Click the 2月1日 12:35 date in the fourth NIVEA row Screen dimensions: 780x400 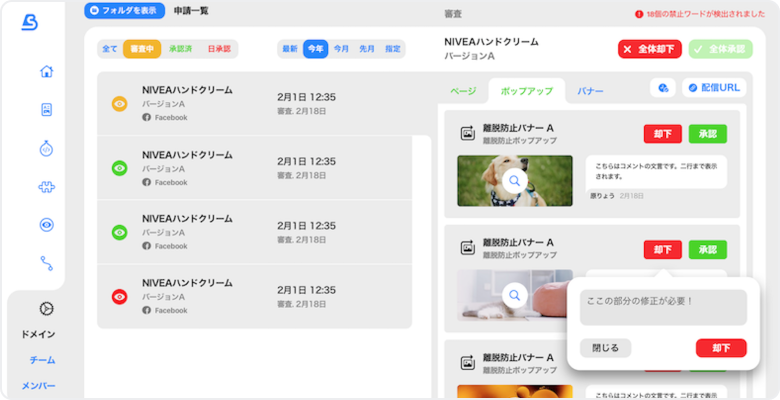[x=306, y=290]
